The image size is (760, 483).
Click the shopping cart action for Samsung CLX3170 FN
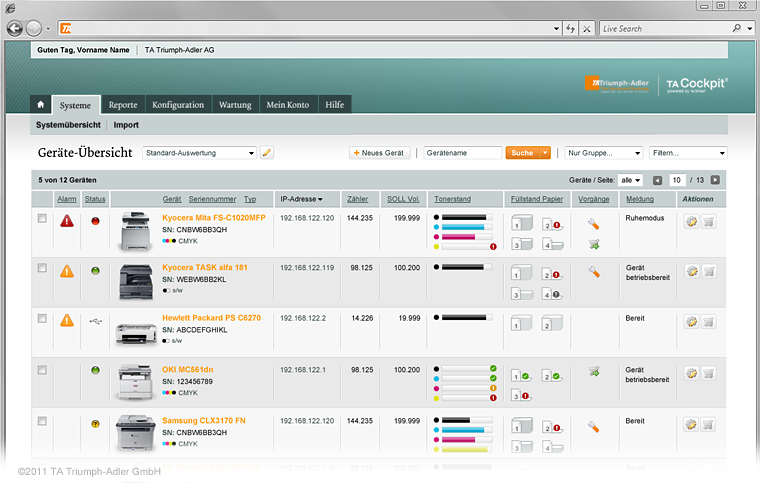tap(709, 424)
